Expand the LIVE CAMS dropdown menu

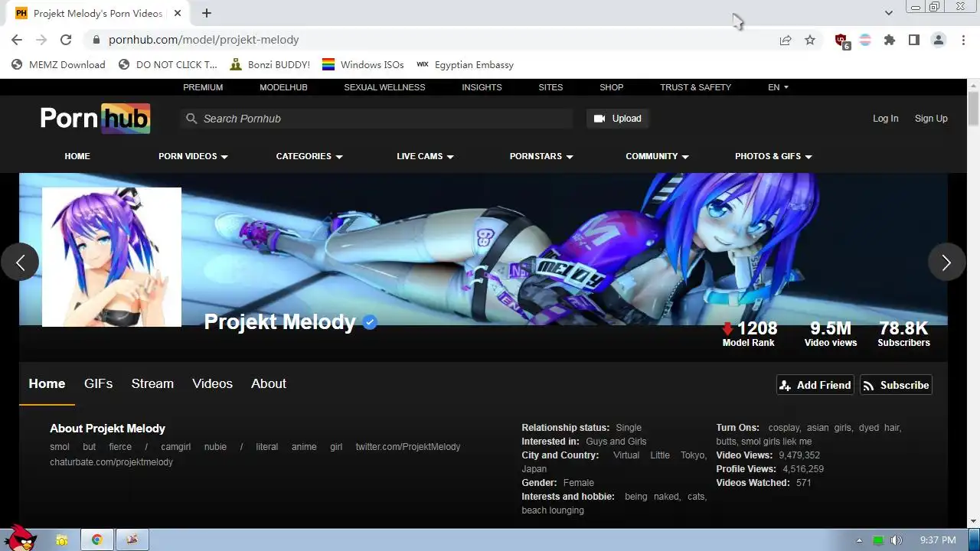425,156
